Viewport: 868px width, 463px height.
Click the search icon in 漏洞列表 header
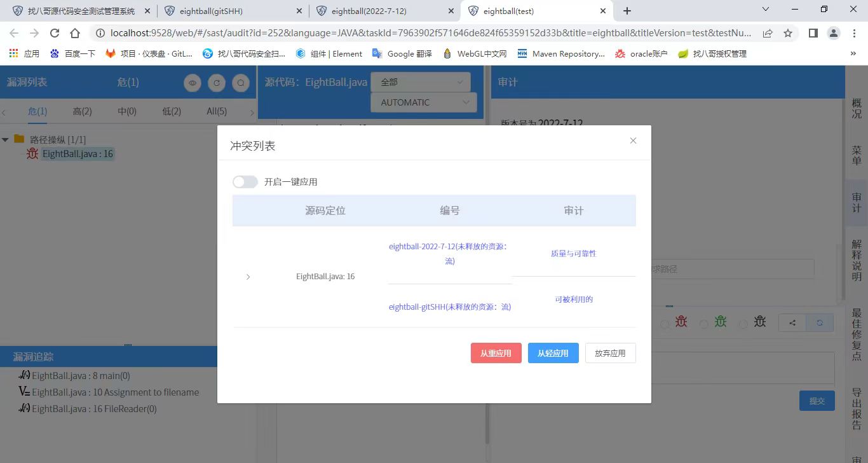click(x=240, y=83)
